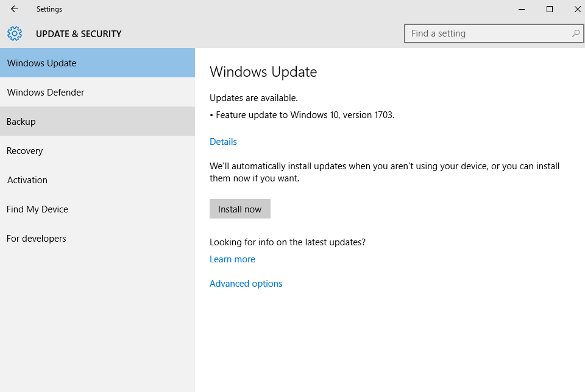
Task: Minimize the Settings window
Action: pos(522,9)
